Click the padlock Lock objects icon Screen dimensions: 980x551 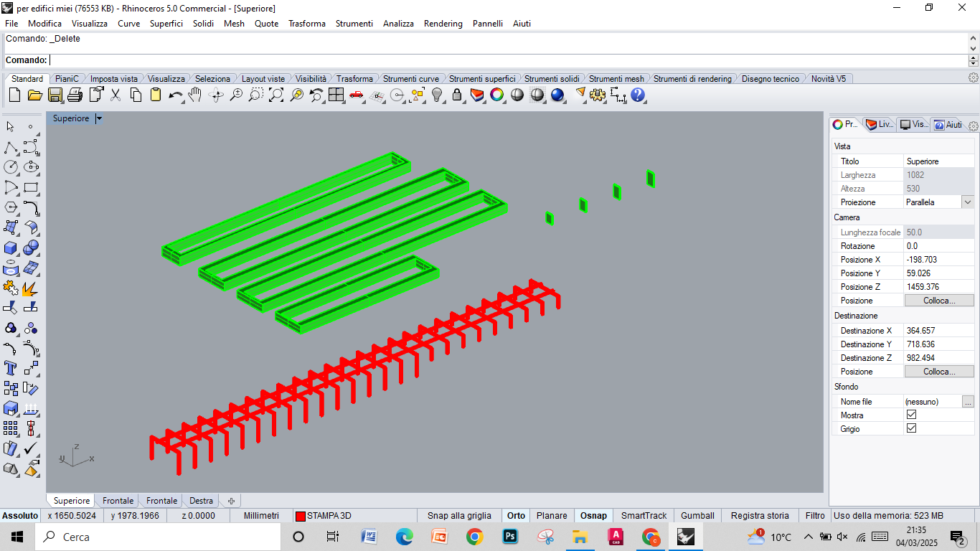coord(457,95)
